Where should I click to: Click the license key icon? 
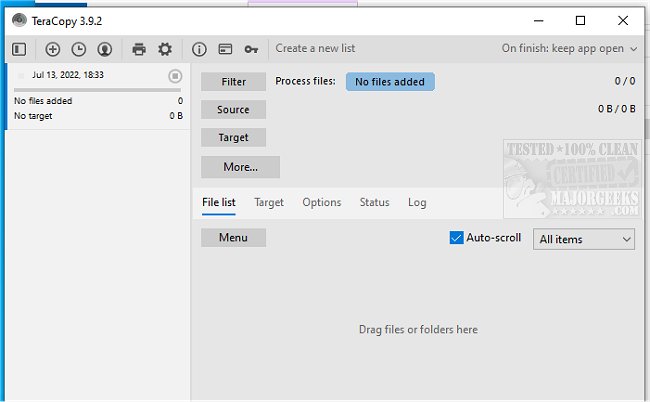coord(251,49)
